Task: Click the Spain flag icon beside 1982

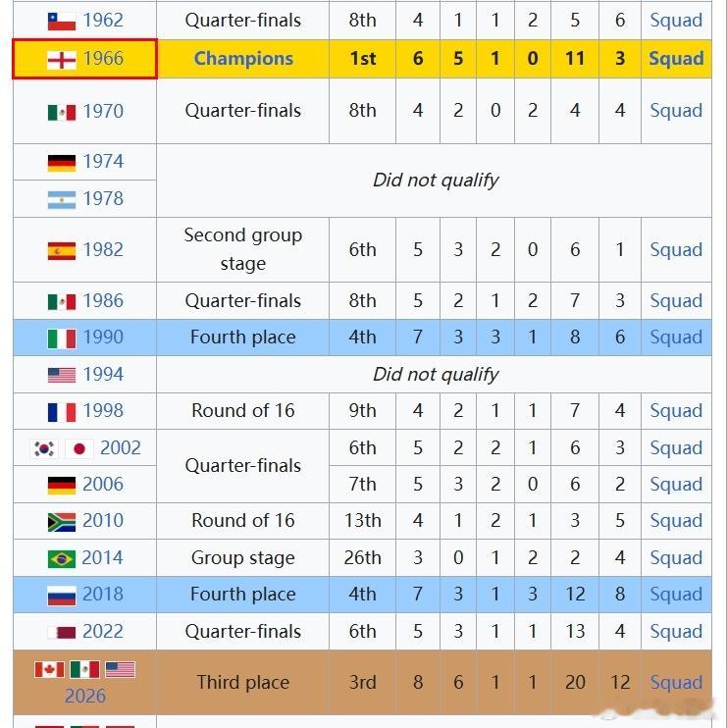Action: click(62, 251)
